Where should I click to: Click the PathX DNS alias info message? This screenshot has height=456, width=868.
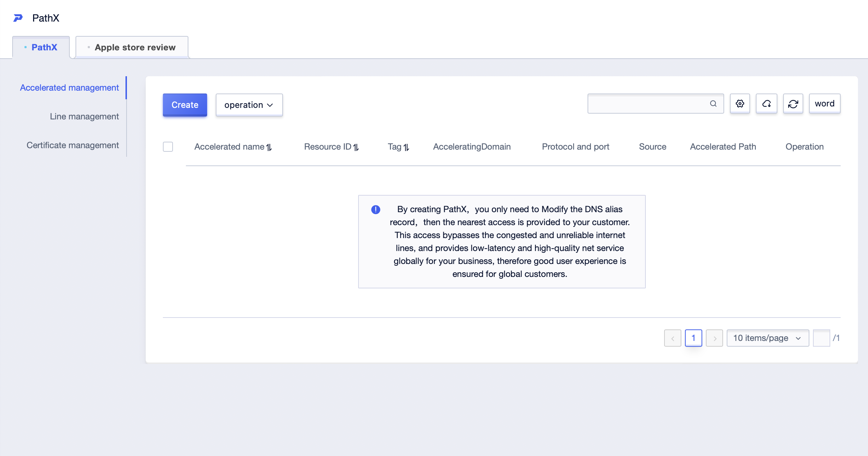[502, 242]
